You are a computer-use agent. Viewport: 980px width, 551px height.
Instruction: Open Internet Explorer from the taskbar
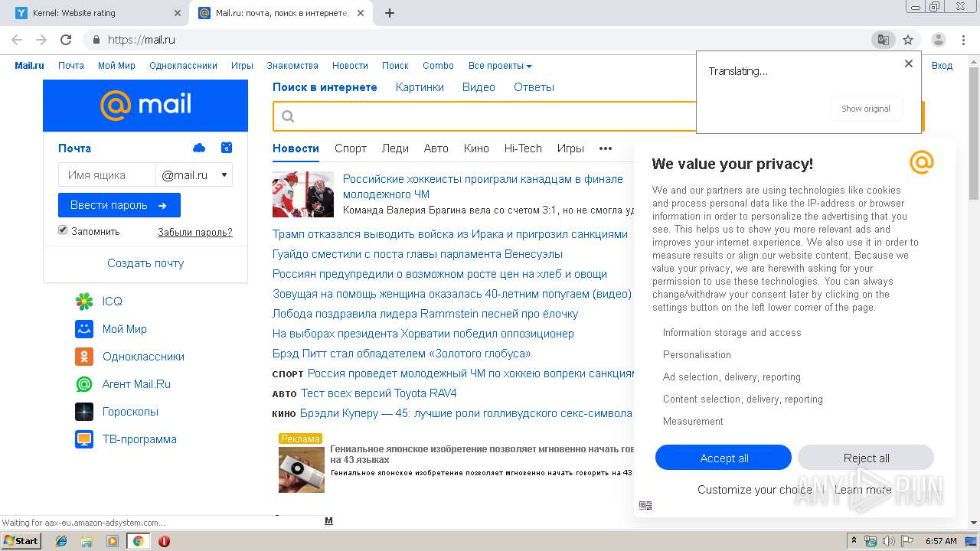click(x=62, y=541)
